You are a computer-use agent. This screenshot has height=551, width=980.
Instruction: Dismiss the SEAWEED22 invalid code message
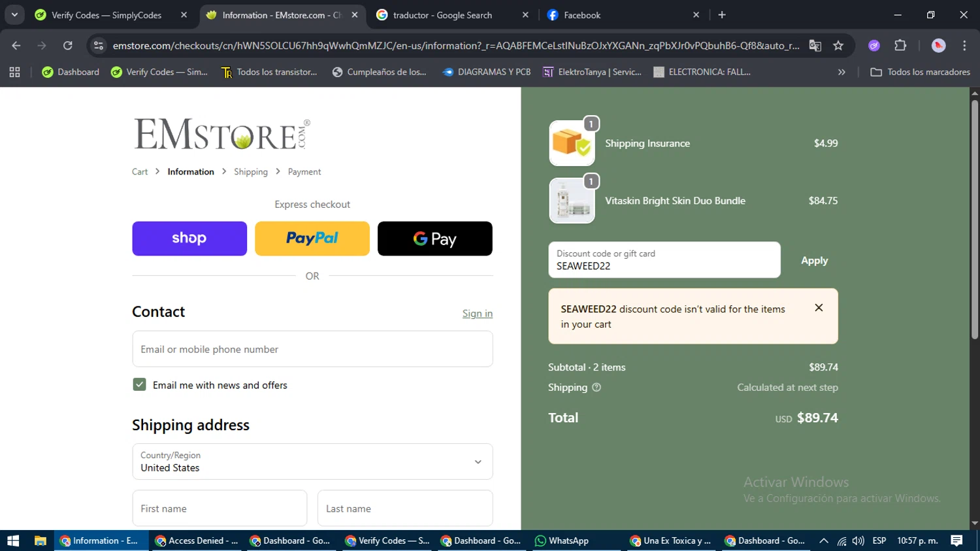[819, 308]
